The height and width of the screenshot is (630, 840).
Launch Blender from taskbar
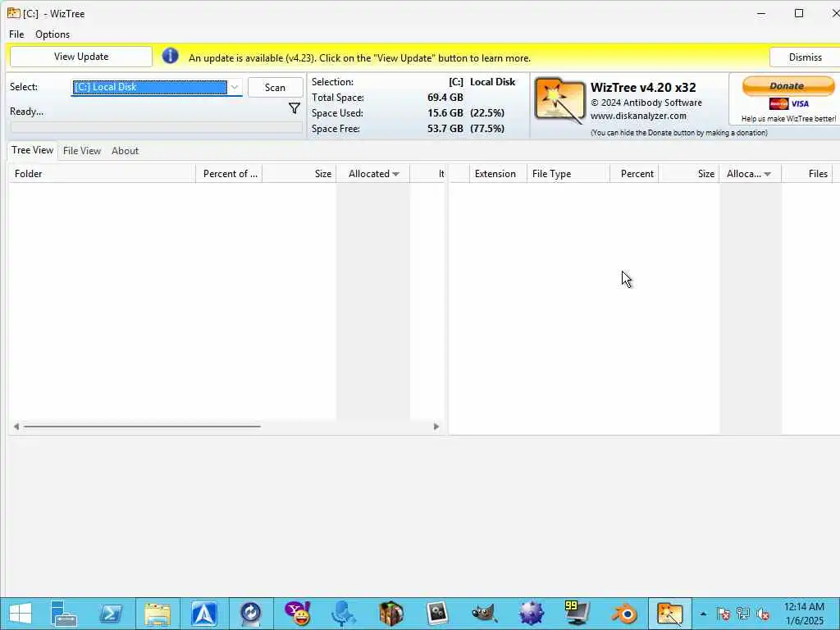tap(624, 614)
